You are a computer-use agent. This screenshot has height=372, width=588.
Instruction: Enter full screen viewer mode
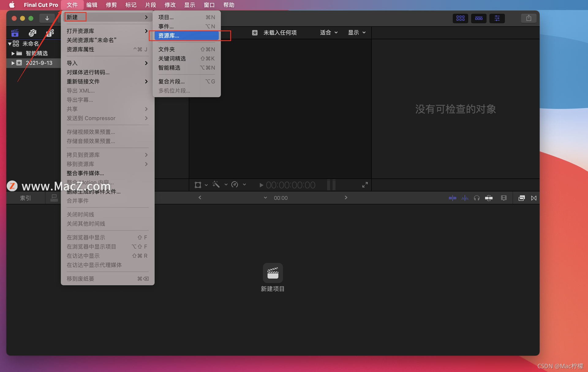[x=365, y=185]
